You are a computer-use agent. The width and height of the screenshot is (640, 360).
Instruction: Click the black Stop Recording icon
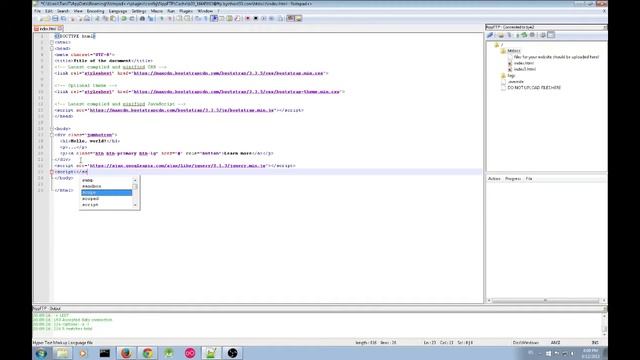tap(256, 18)
